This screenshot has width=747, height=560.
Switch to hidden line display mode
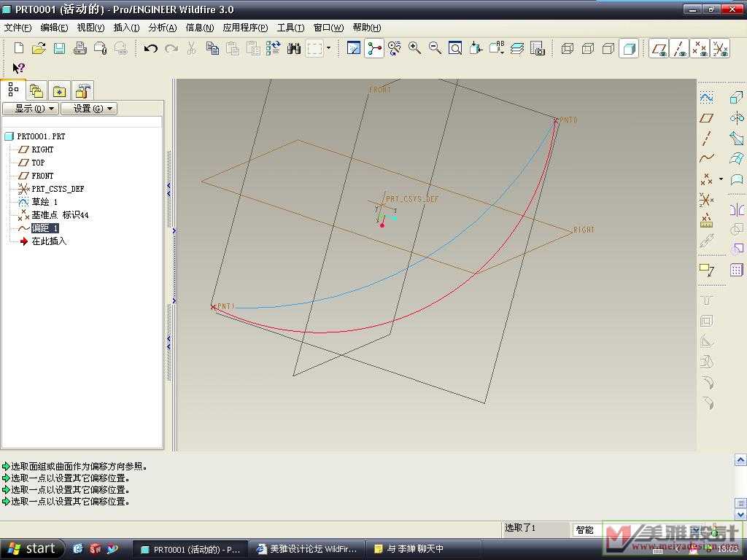(x=588, y=48)
